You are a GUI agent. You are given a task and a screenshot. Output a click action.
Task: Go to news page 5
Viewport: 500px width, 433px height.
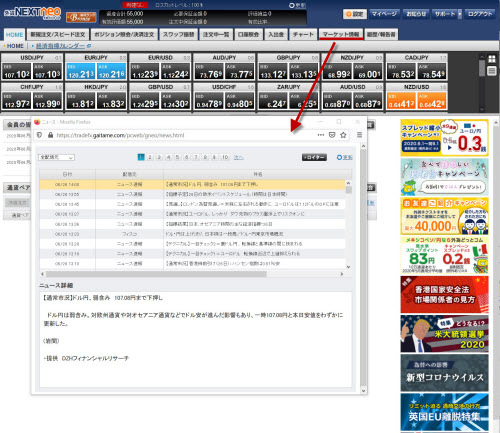pos(177,157)
